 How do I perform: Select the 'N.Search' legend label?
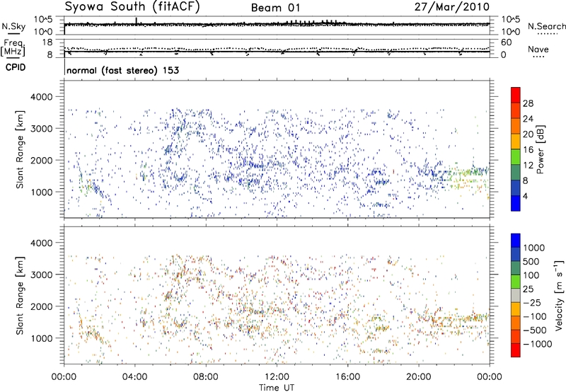(x=547, y=26)
